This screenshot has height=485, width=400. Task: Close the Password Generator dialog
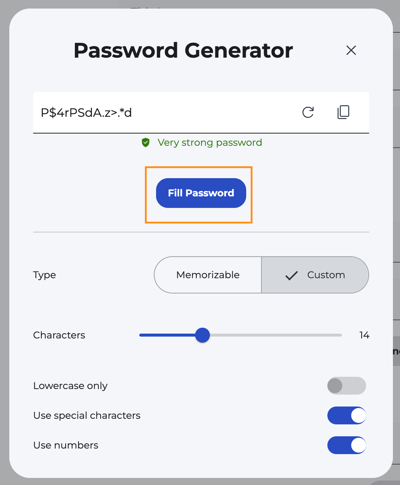coord(351,51)
